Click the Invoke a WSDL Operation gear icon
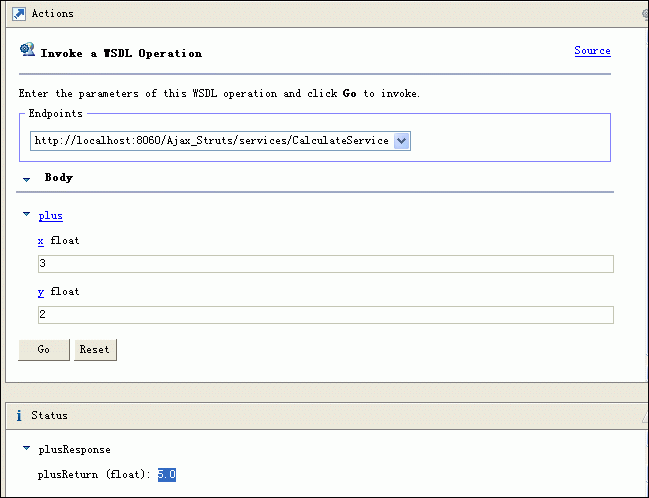This screenshot has width=649, height=498. [x=27, y=50]
